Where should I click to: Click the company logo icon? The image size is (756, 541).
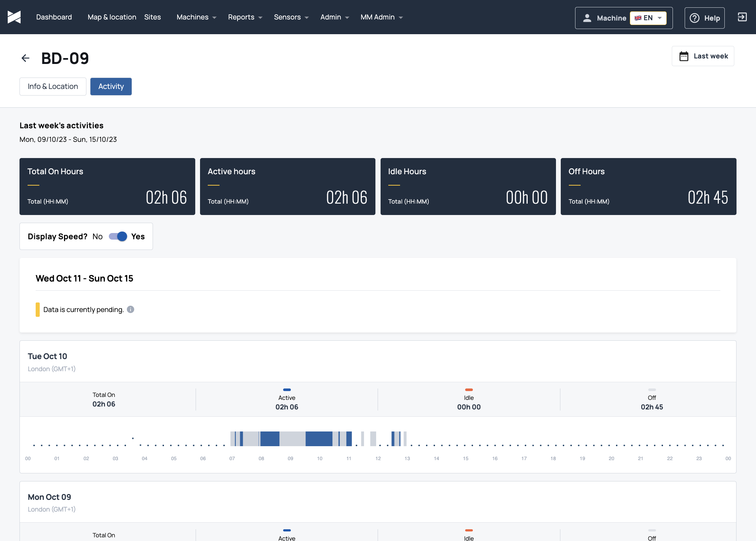[14, 17]
